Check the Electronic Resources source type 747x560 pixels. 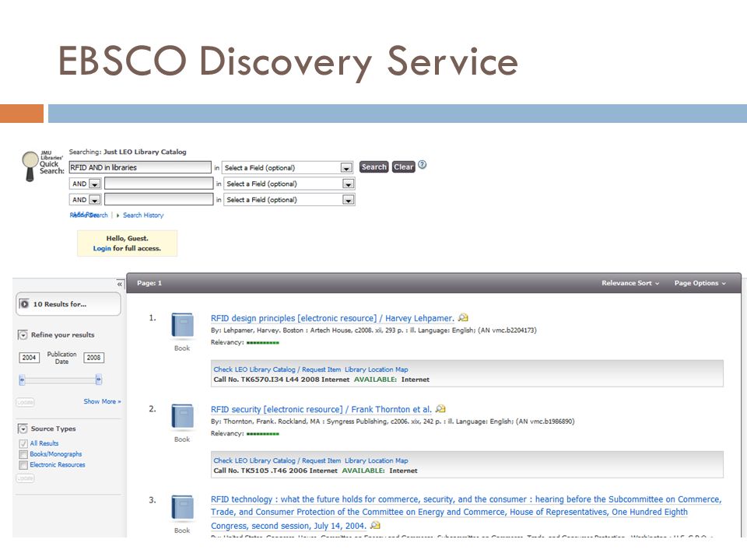(x=23, y=465)
